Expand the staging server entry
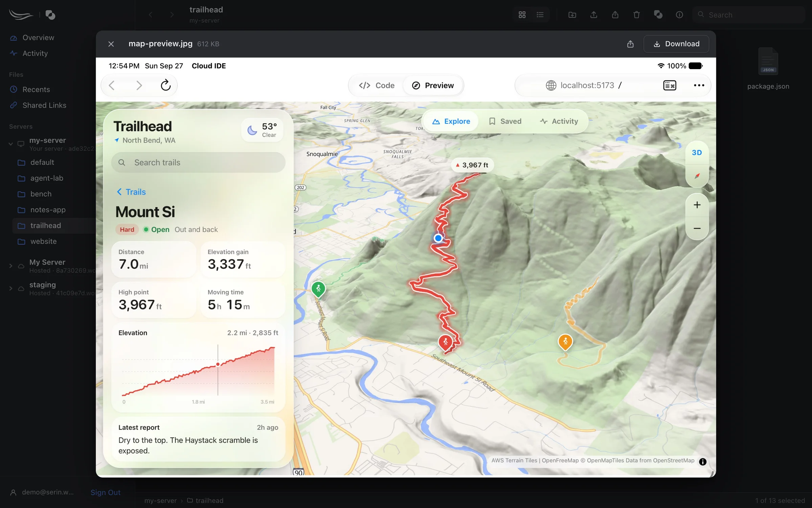 [x=11, y=289]
